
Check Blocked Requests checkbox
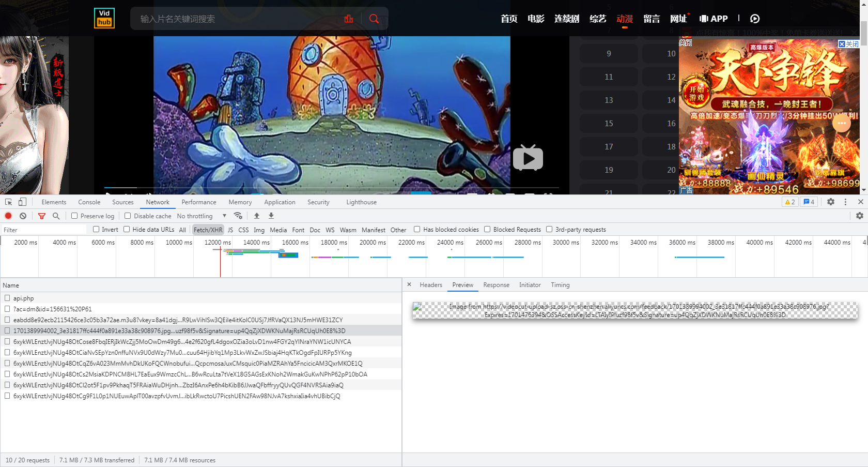point(487,229)
